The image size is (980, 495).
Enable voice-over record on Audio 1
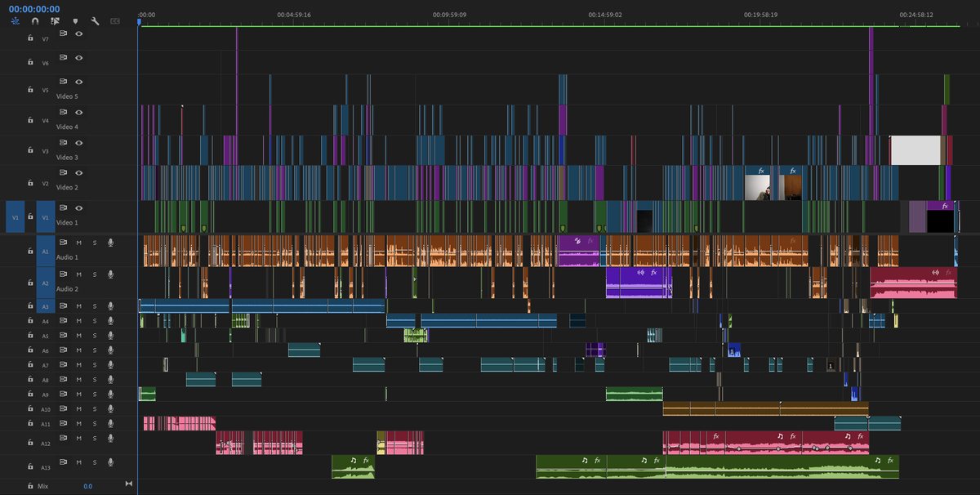109,243
